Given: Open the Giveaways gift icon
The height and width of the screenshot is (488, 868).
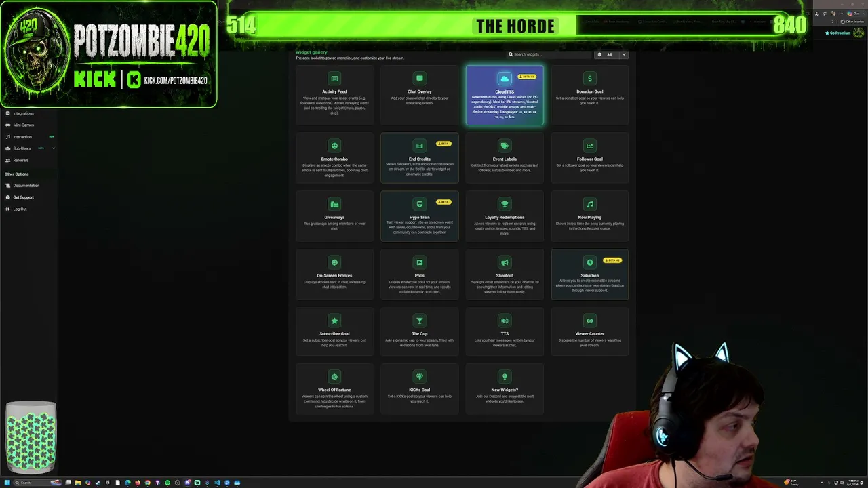Looking at the screenshot, I should [334, 204].
